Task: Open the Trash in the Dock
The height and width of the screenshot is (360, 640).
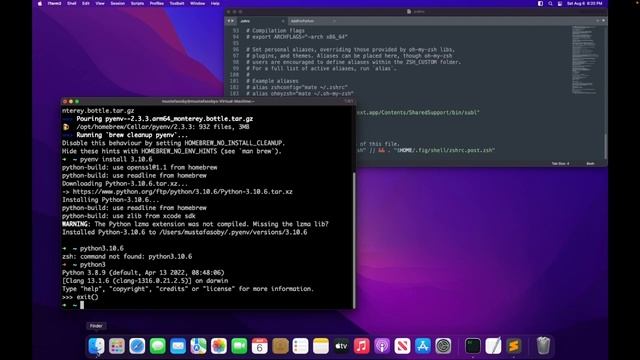Action: 543,346
